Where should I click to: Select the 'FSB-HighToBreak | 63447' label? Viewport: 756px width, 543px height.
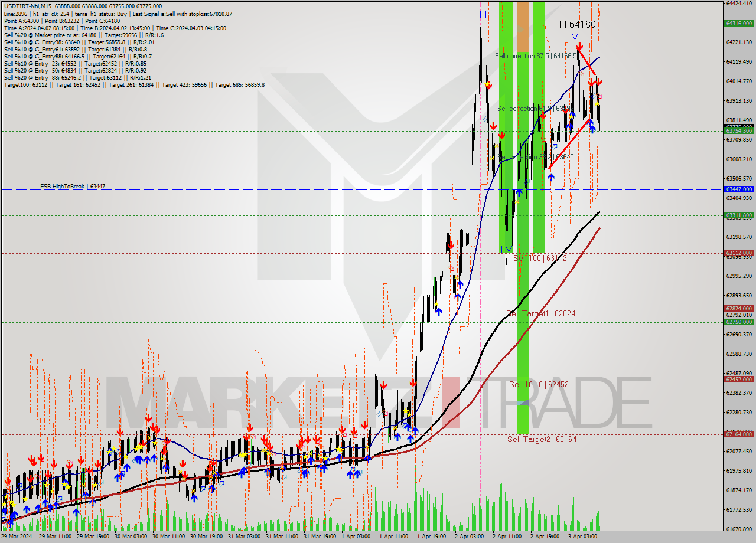[73, 186]
